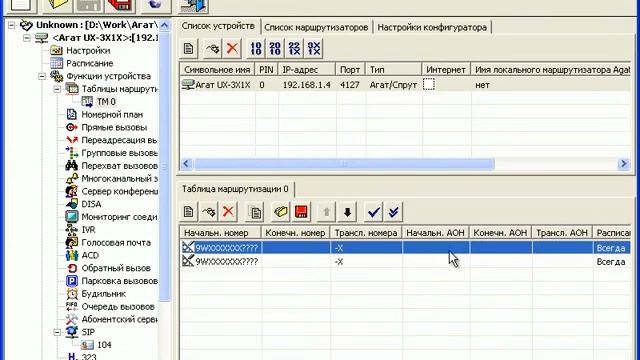Select TM 0 routing table node
The width and height of the screenshot is (640, 360).
(x=106, y=102)
